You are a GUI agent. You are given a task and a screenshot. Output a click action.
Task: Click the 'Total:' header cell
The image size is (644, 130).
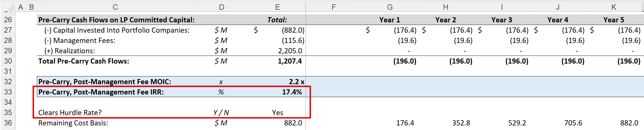click(x=277, y=20)
